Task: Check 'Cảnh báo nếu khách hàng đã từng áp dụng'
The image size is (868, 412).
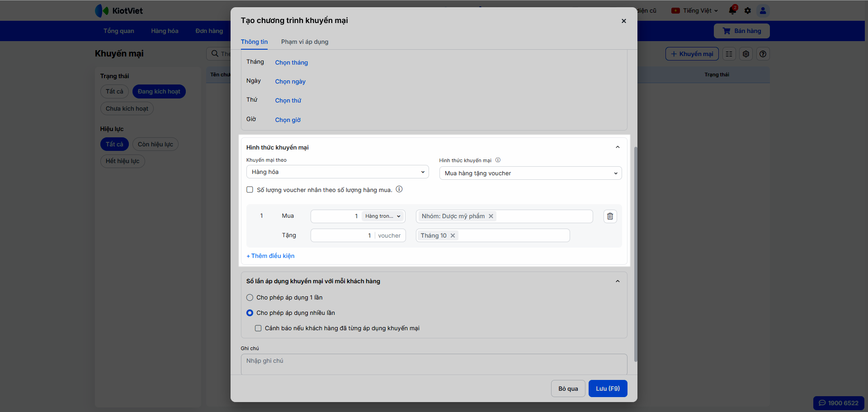Action: point(258,328)
